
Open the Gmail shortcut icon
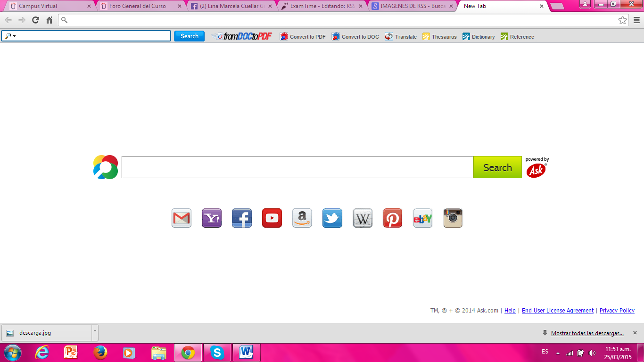pyautogui.click(x=182, y=218)
